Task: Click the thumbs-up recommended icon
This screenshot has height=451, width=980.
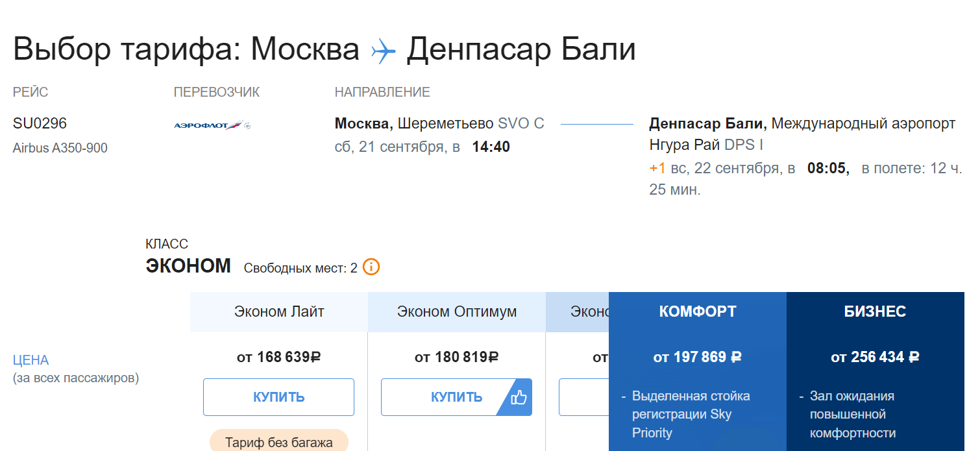Action: [x=518, y=397]
